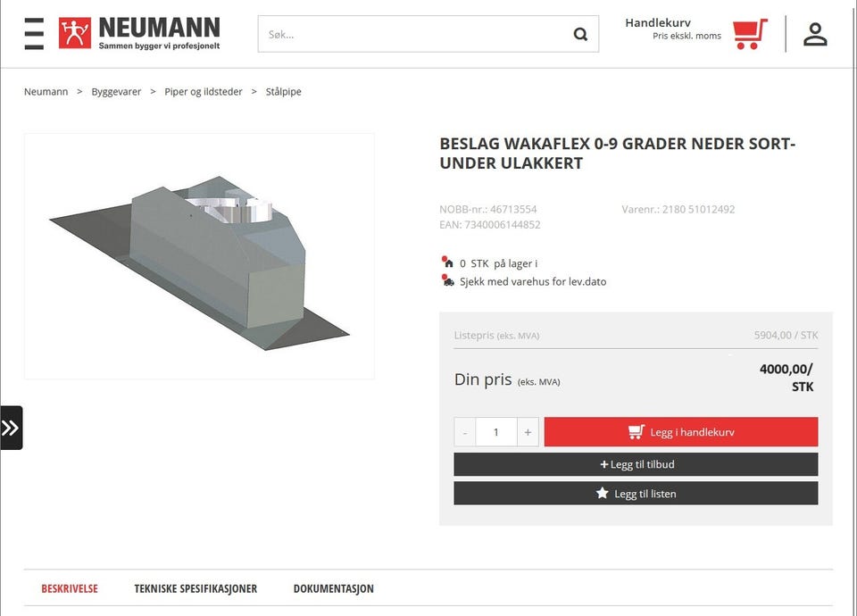Click the stock house icon
The width and height of the screenshot is (857, 616).
447,262
